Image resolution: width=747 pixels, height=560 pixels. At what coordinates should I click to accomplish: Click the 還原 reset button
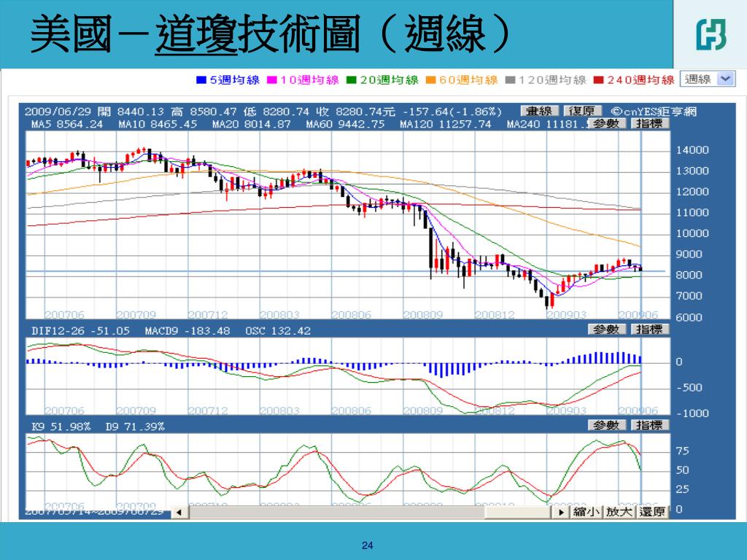[651, 512]
